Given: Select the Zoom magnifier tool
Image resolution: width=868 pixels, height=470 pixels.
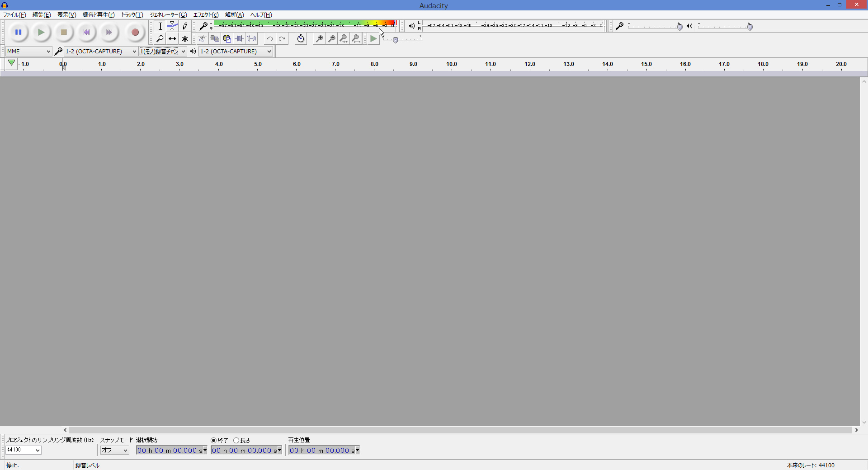Looking at the screenshot, I should tap(160, 38).
